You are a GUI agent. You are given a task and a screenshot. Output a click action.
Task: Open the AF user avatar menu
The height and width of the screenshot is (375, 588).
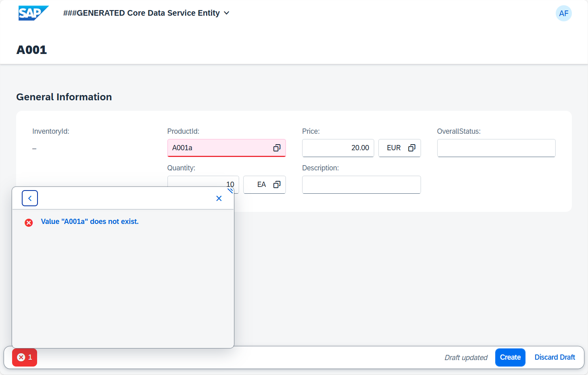point(563,13)
